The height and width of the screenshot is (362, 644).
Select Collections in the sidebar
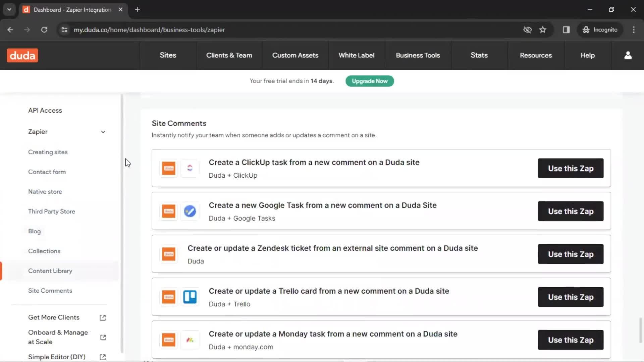pyautogui.click(x=44, y=251)
